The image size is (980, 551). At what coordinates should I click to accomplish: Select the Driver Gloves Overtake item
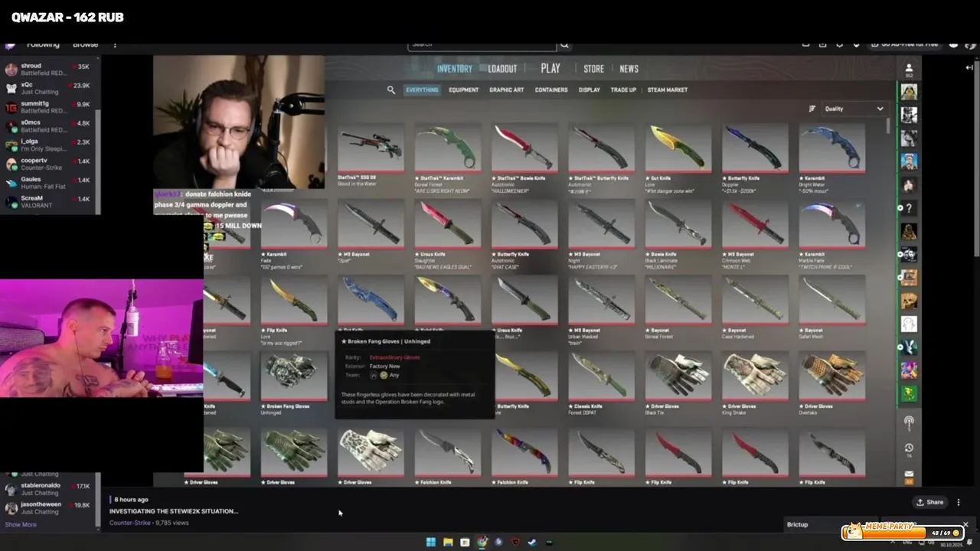coord(831,383)
